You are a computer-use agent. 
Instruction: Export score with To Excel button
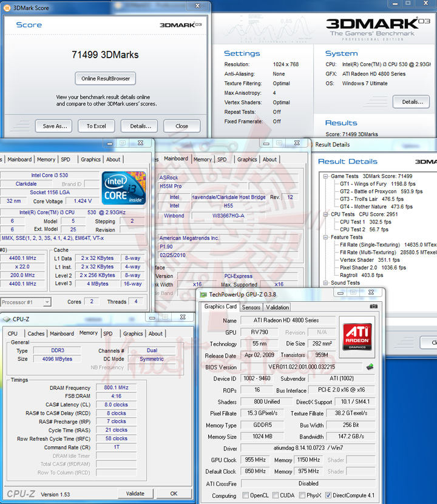97,126
